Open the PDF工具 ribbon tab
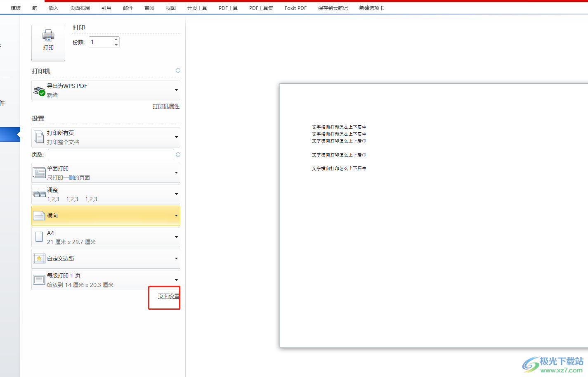 tap(228, 8)
